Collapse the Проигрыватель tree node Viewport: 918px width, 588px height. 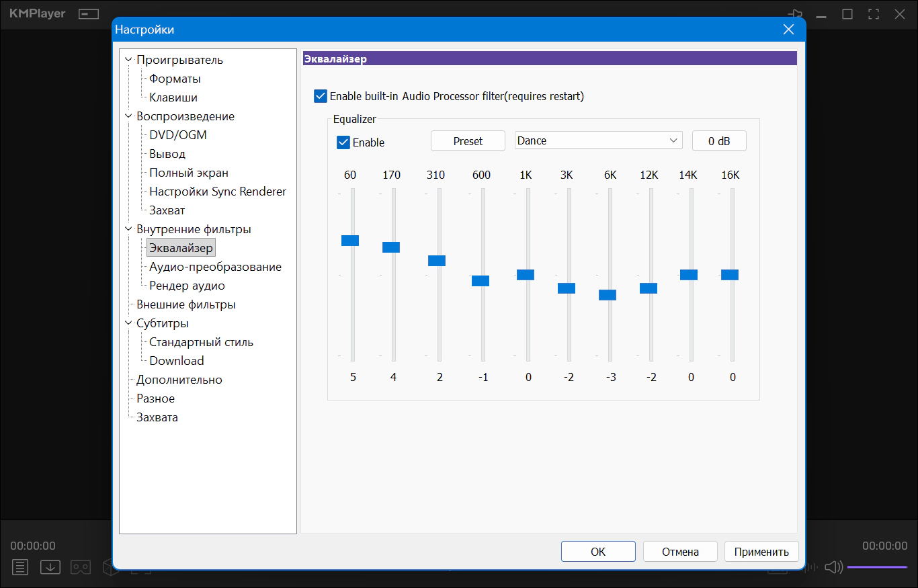click(x=128, y=60)
